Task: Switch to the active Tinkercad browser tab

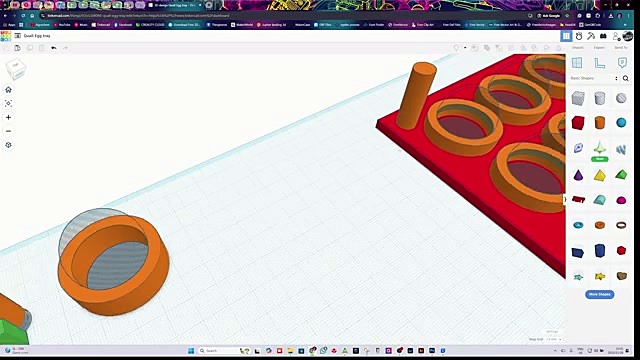Action: (174, 5)
